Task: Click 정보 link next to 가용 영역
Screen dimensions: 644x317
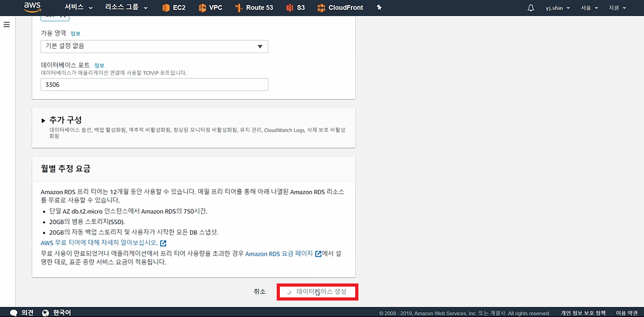Action: pyautogui.click(x=75, y=34)
